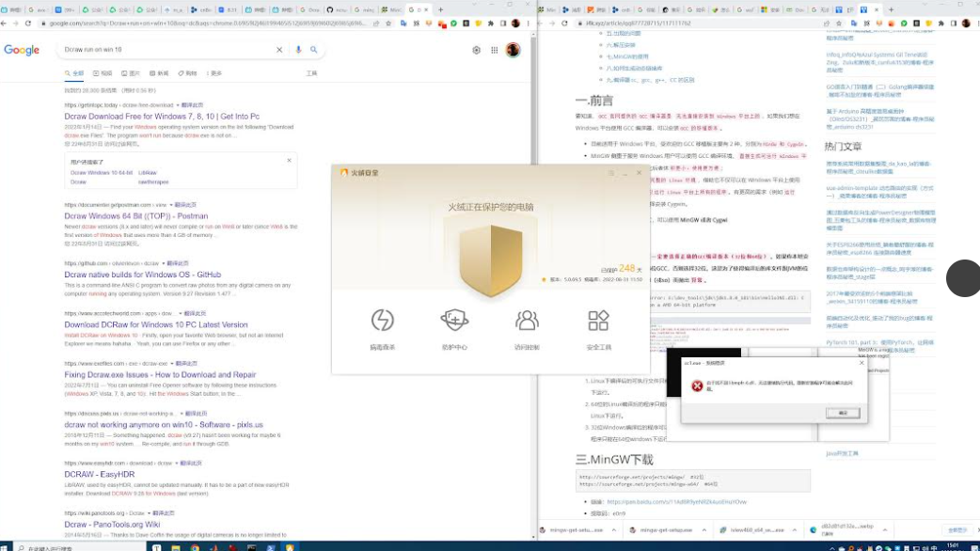Open GitHub tab in left Chrome window
The width and height of the screenshot is (980, 551).
pyautogui.click(x=338, y=9)
